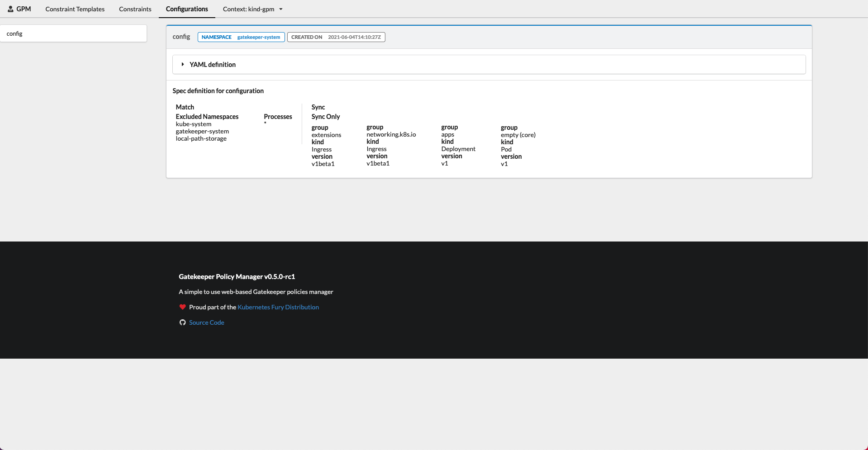Image resolution: width=868 pixels, height=450 pixels.
Task: Click the gatekeeper-system excluded namespace entry
Action: click(202, 131)
